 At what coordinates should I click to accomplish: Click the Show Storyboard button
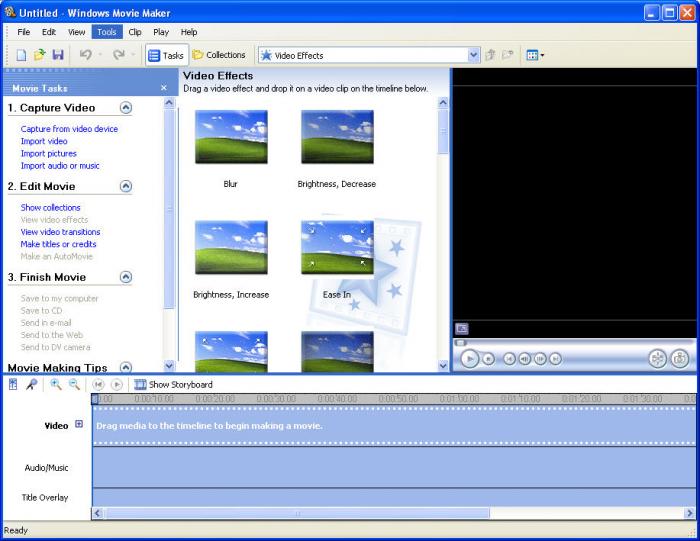tap(174, 384)
